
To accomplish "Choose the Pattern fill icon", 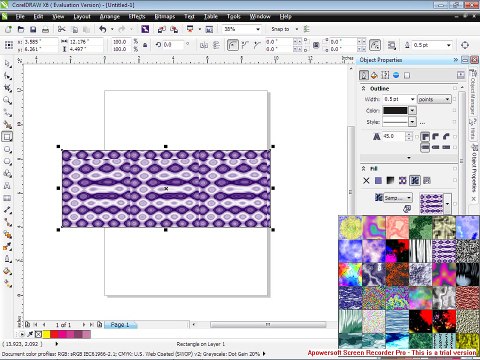I will pos(403,181).
